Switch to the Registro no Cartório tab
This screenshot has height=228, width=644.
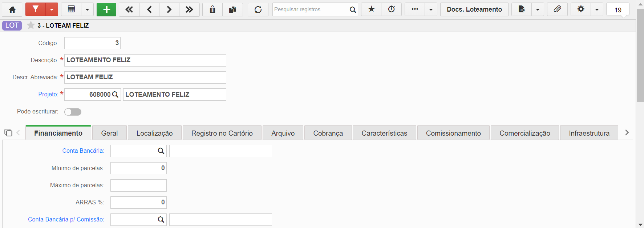pos(222,133)
